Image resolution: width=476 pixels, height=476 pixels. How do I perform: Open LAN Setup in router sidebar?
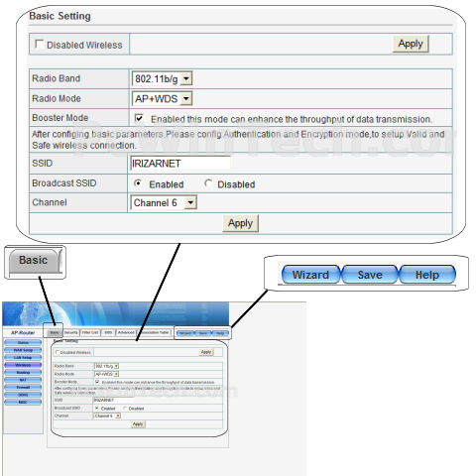pyautogui.click(x=23, y=358)
